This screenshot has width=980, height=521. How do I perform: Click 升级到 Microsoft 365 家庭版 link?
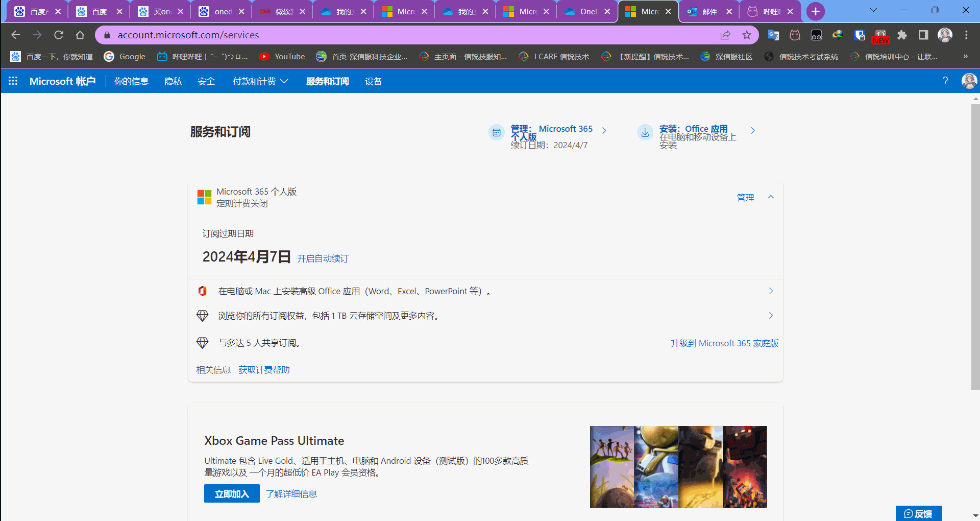click(724, 343)
